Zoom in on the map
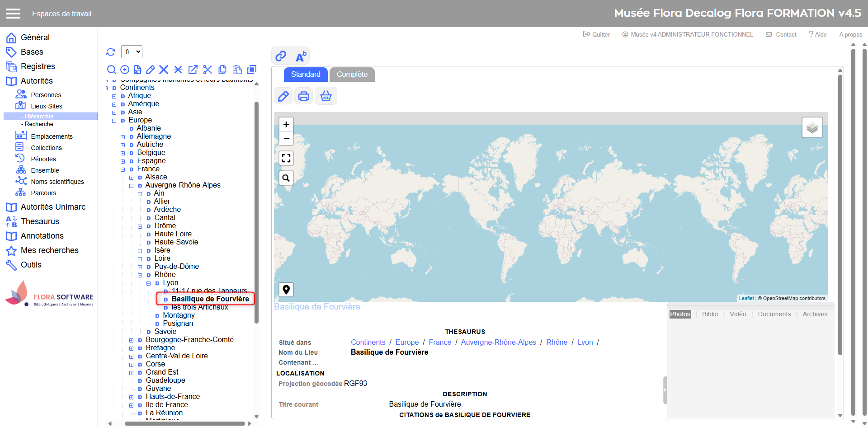Viewport: 868px width, 427px height. (286, 124)
